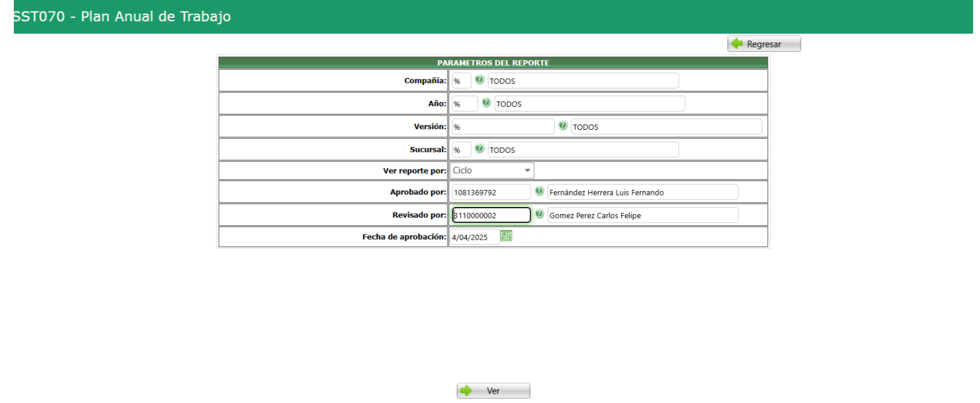This screenshot has height=403, width=980.
Task: Click the Compañía: label
Action: click(x=425, y=81)
